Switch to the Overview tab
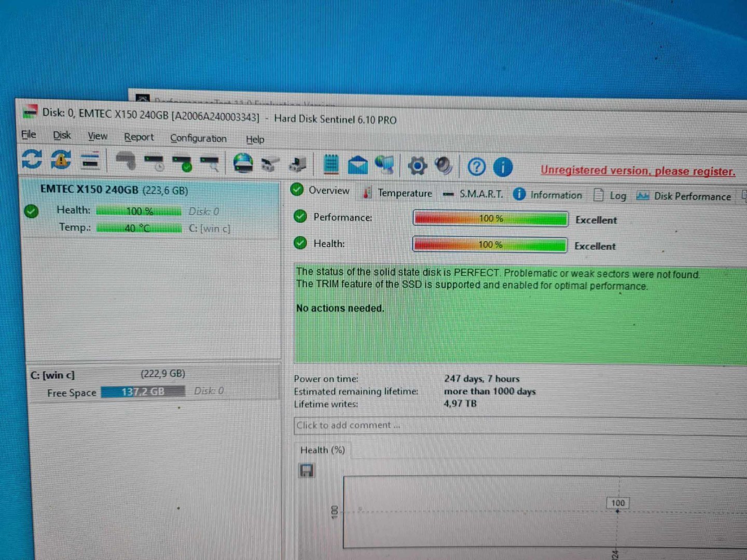 coord(320,190)
